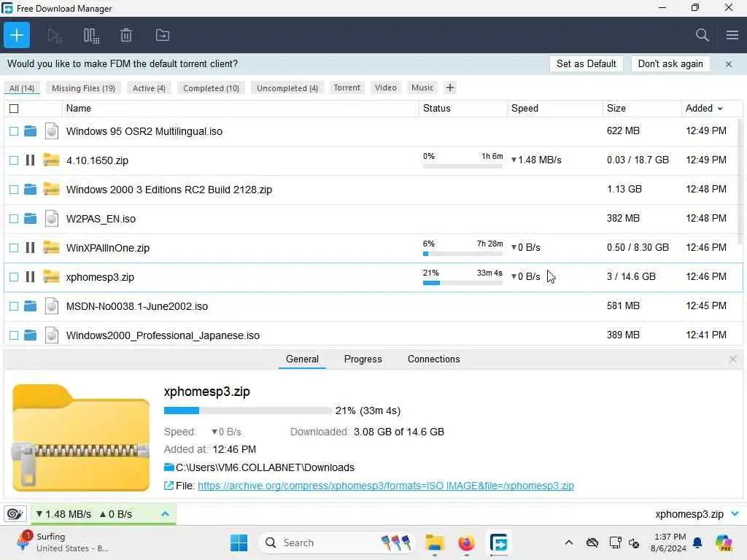Select the Active (4) filter
The image size is (747, 560).
[x=149, y=88]
